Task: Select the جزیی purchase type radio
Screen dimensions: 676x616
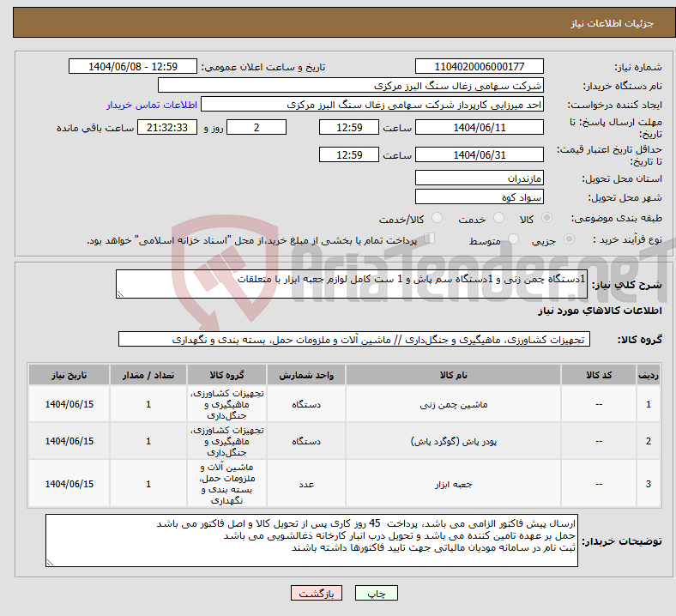Action: click(569, 239)
